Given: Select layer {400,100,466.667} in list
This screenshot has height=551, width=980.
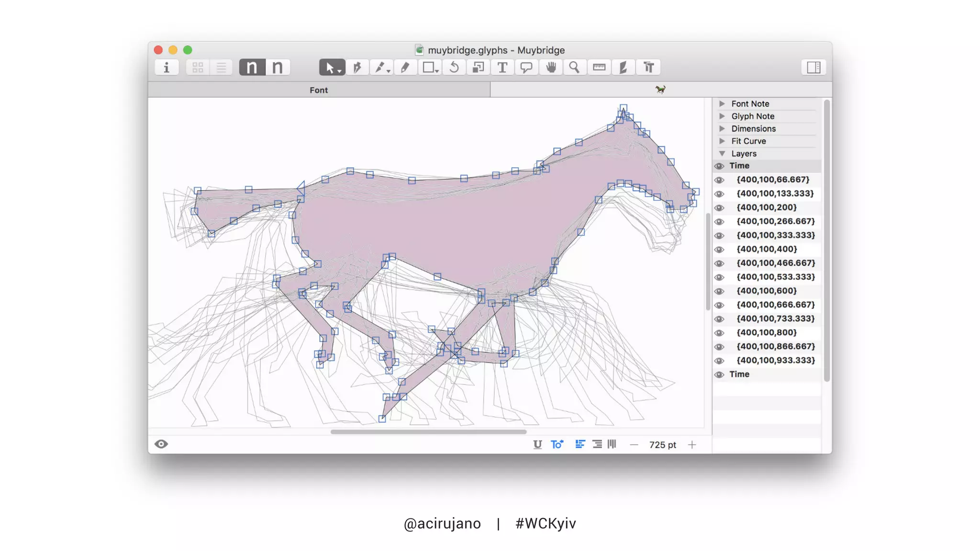Looking at the screenshot, I should tap(775, 263).
